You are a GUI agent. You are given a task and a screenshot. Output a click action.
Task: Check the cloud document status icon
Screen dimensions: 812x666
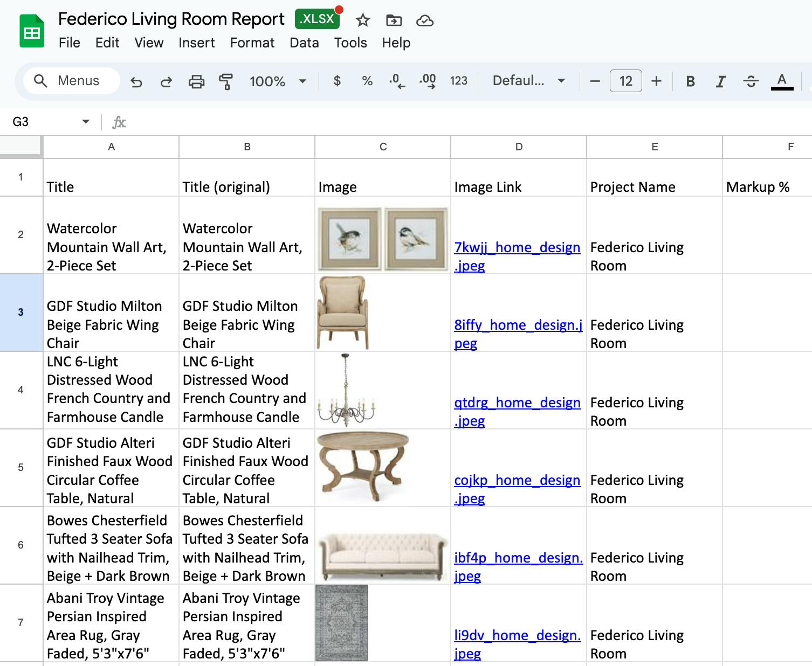pyautogui.click(x=425, y=20)
